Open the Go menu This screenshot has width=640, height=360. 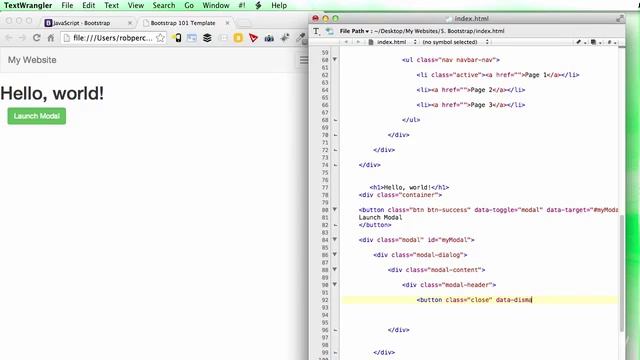coord(189,5)
